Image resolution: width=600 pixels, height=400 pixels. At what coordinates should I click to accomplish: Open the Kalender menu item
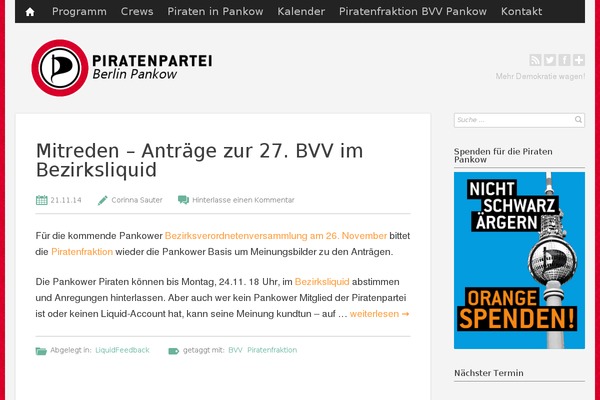click(301, 11)
